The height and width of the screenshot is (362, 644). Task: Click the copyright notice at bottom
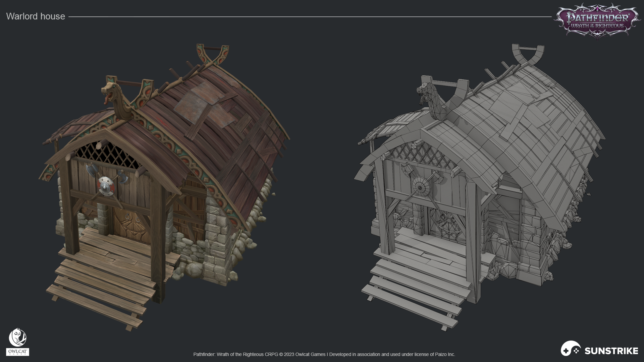coord(324,354)
